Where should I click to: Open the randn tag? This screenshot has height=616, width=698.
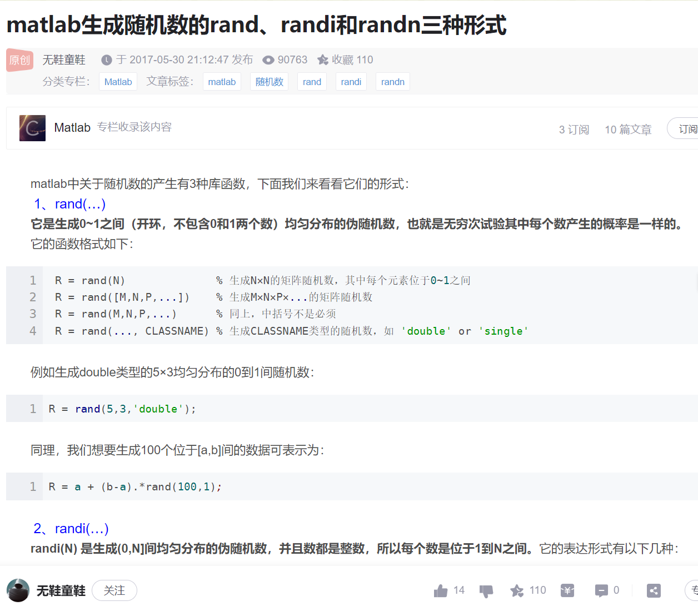[392, 81]
